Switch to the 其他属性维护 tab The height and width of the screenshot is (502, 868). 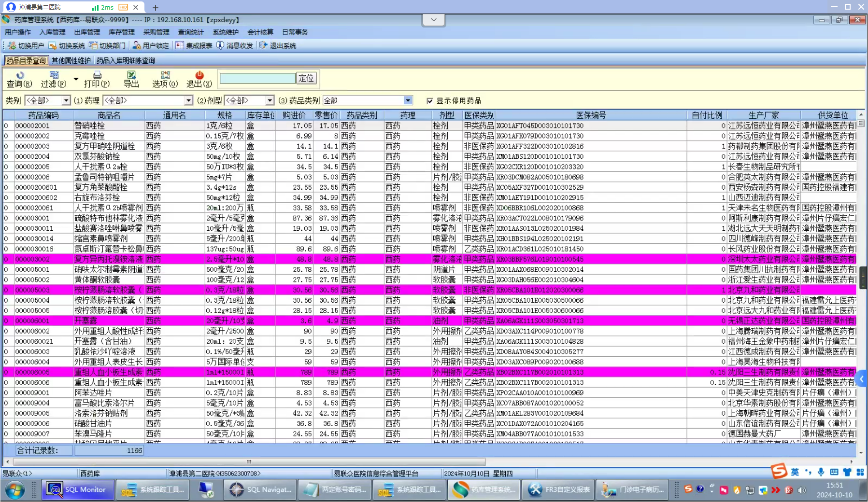71,60
